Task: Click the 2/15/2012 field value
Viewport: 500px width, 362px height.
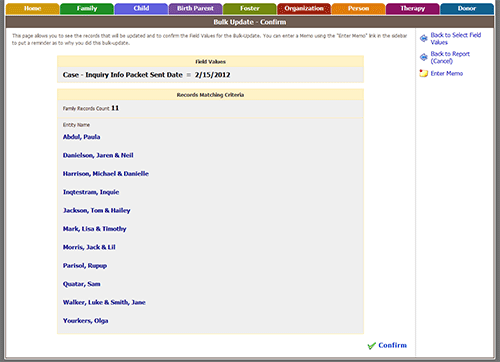Action: pyautogui.click(x=213, y=75)
